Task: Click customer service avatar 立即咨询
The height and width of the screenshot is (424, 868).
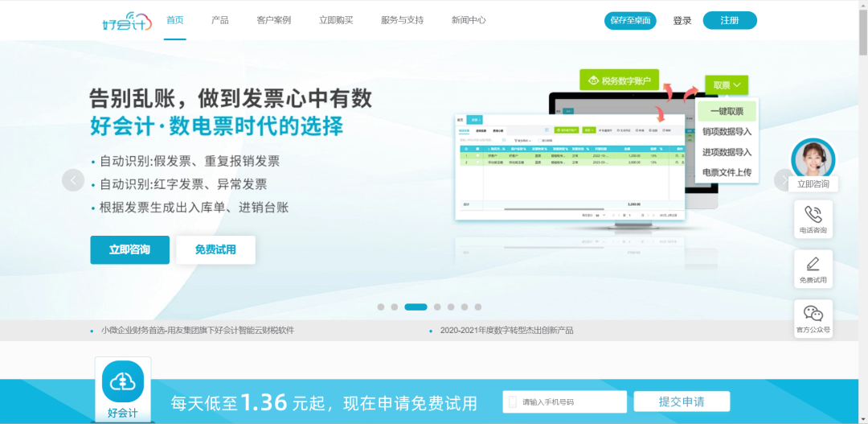Action: click(x=813, y=159)
